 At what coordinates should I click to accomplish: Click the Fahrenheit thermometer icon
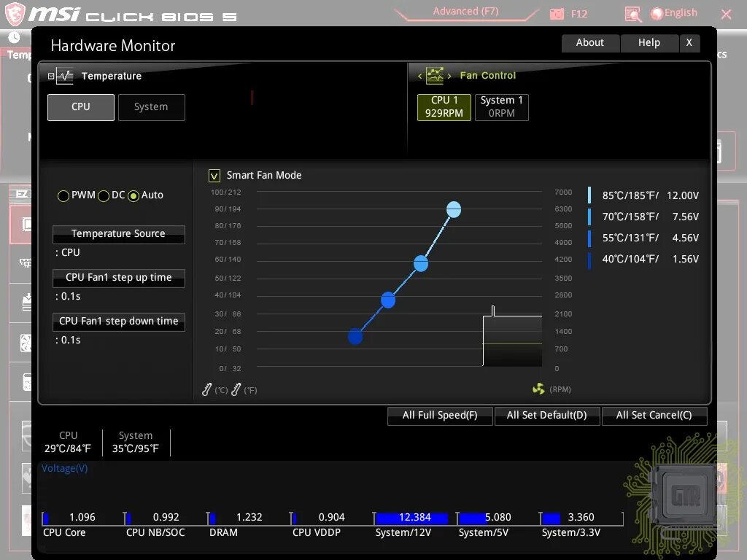pos(236,389)
